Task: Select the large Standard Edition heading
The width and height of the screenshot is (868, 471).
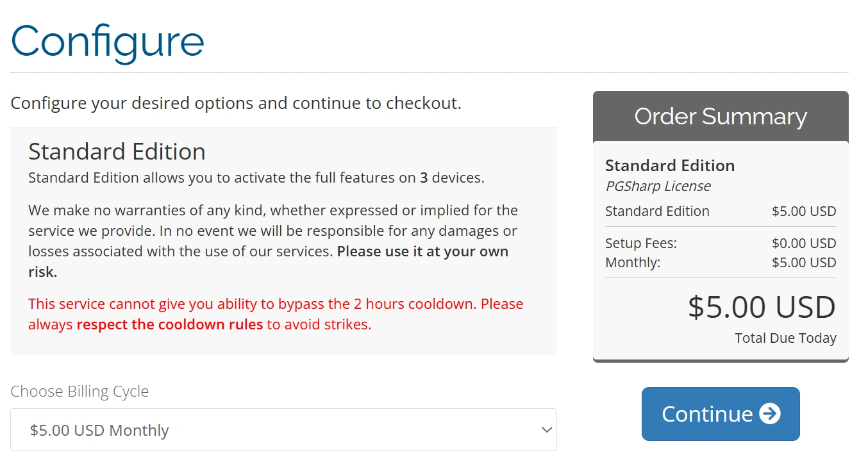Action: [x=117, y=152]
